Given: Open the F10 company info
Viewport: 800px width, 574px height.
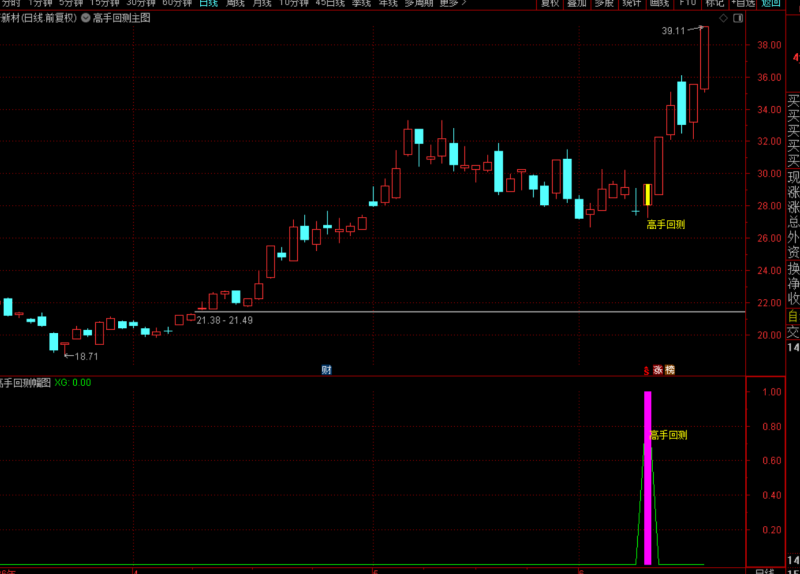Looking at the screenshot, I should click(687, 3).
